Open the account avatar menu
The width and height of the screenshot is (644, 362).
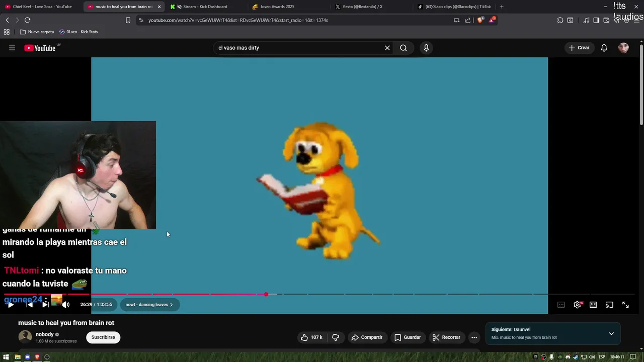click(623, 48)
